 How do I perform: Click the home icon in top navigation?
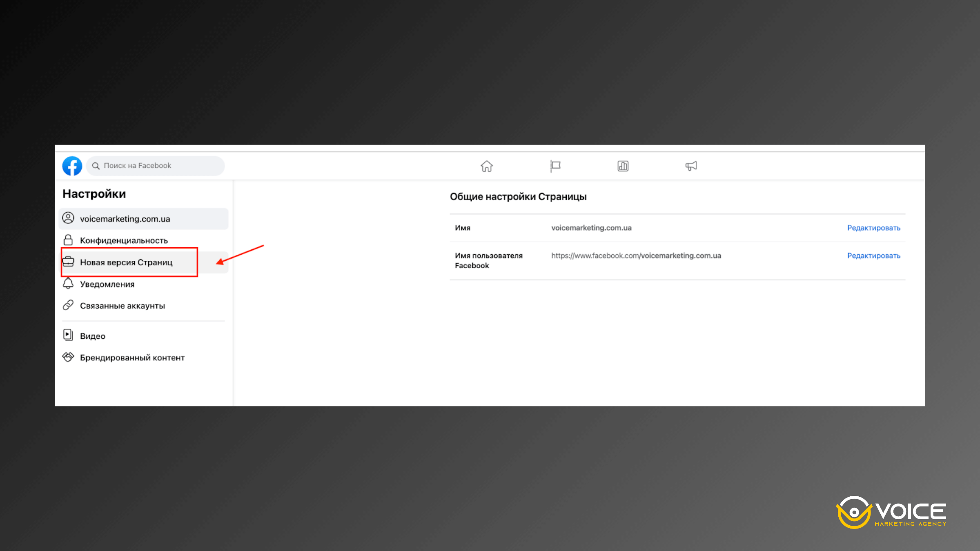click(486, 166)
